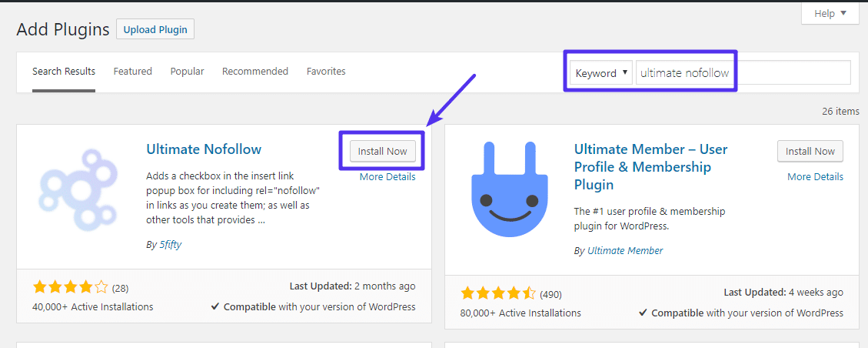Install the Ultimate Nofollow plugin now
Screen dimensions: 868x348
coord(382,151)
